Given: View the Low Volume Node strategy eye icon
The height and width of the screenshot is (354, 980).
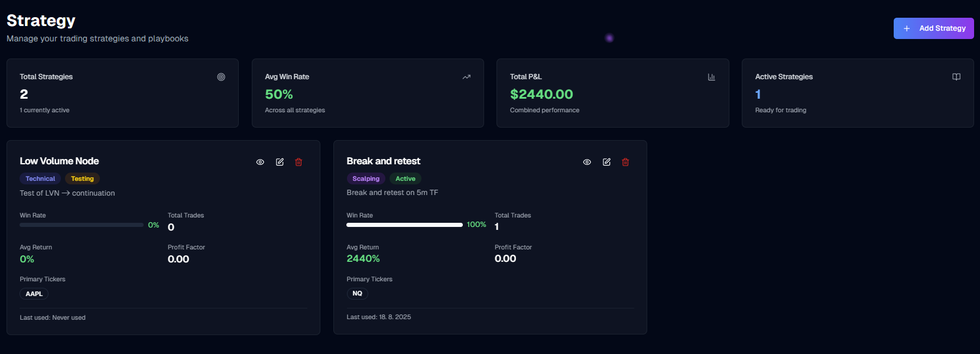Looking at the screenshot, I should [260, 162].
